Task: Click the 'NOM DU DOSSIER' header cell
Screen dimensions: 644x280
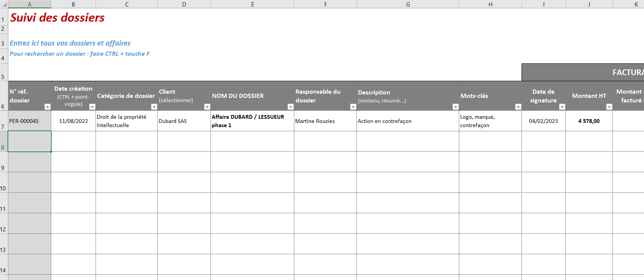Action: click(x=253, y=96)
